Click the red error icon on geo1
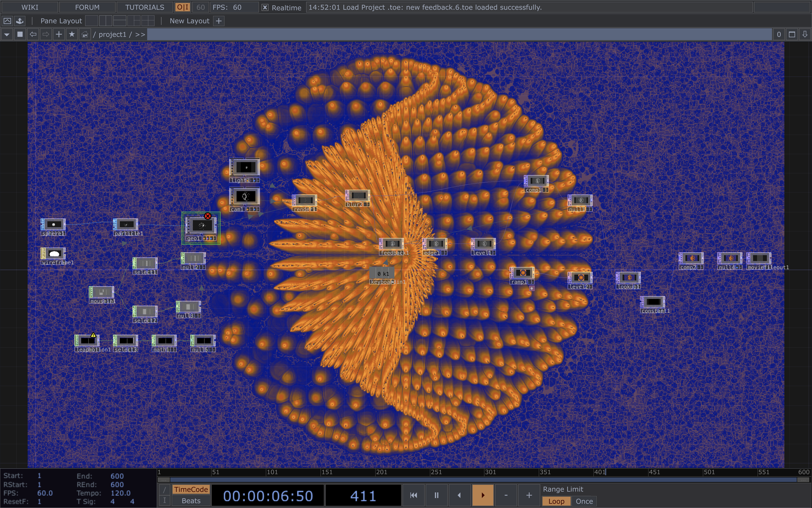 208,216
